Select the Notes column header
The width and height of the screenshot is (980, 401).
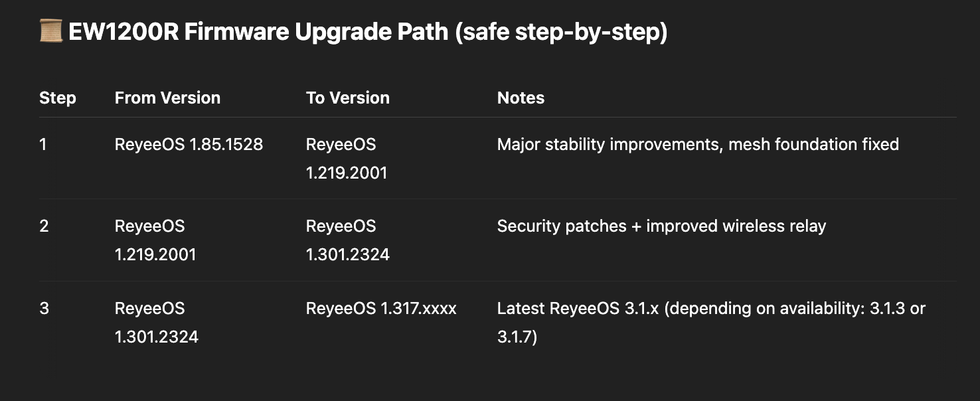pos(521,98)
